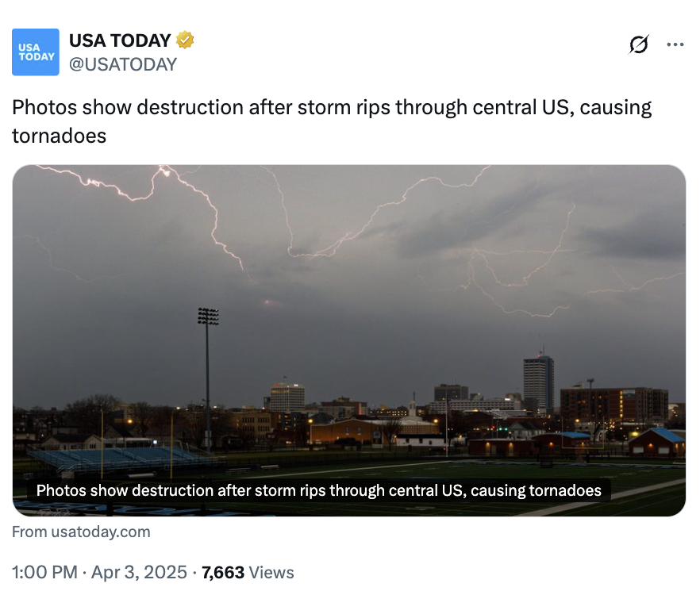This screenshot has height=595, width=700.
Task: Click the gold verified badge
Action: 185,40
